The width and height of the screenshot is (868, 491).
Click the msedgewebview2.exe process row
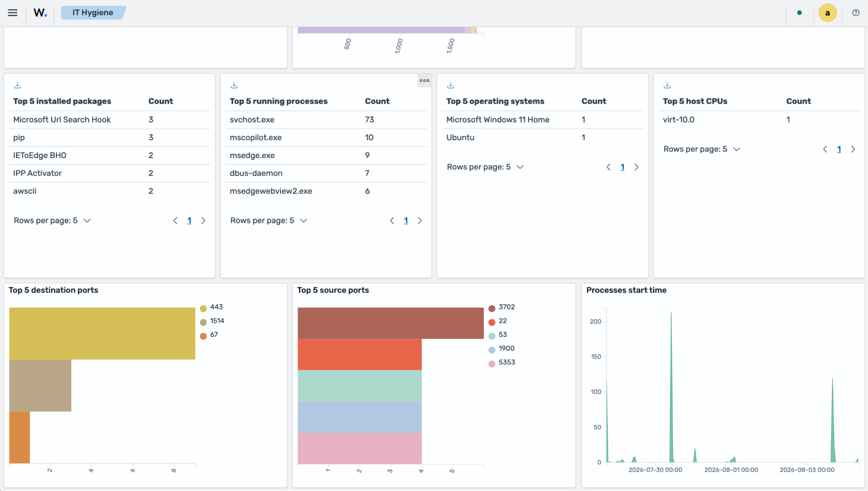coord(326,191)
